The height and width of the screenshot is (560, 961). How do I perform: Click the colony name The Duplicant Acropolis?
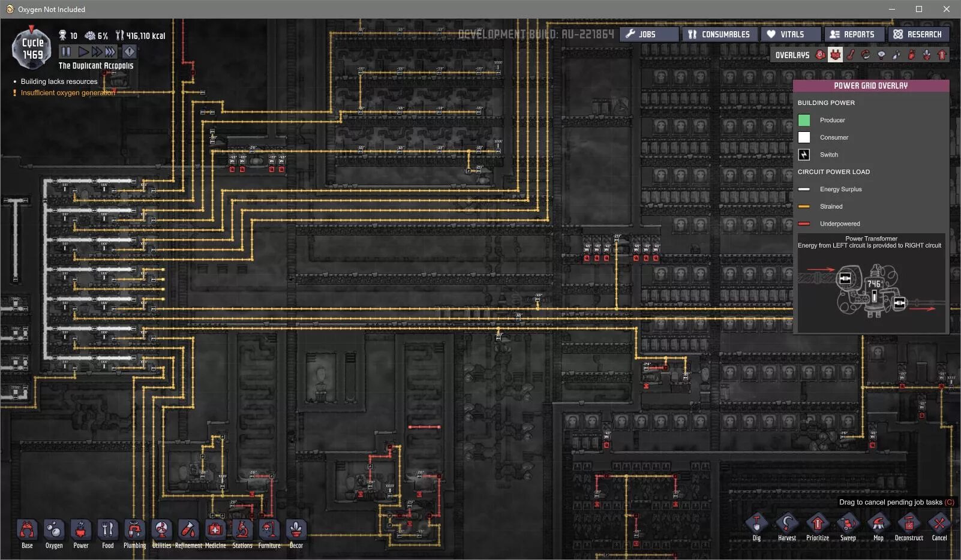pyautogui.click(x=96, y=66)
